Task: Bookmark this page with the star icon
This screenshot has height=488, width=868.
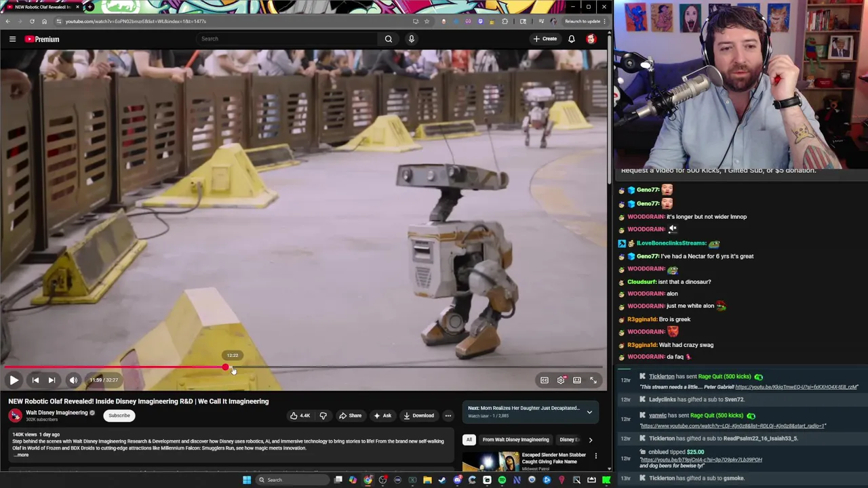Action: (x=427, y=21)
